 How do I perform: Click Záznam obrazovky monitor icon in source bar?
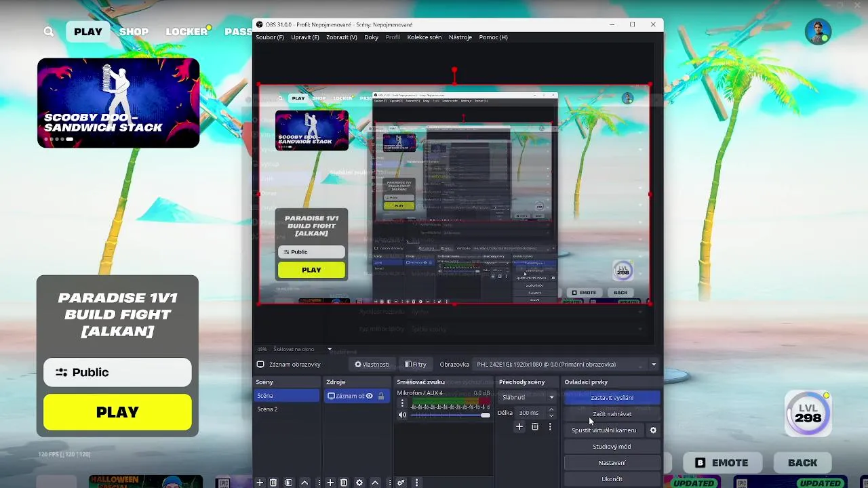click(260, 365)
